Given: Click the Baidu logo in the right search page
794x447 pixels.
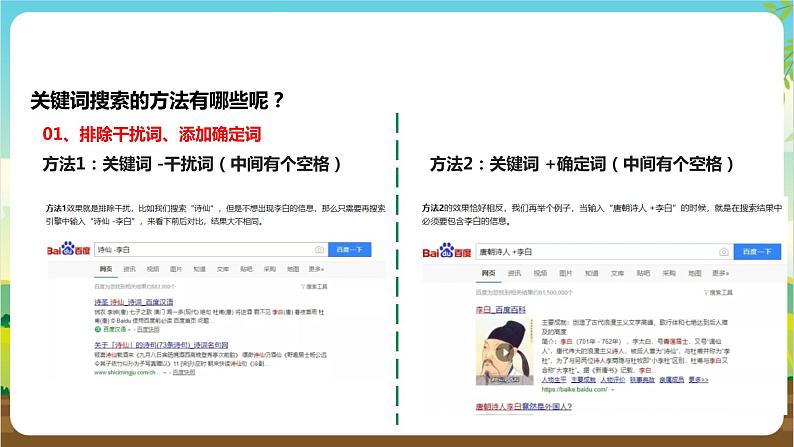Looking at the screenshot, I should pyautogui.click(x=447, y=250).
